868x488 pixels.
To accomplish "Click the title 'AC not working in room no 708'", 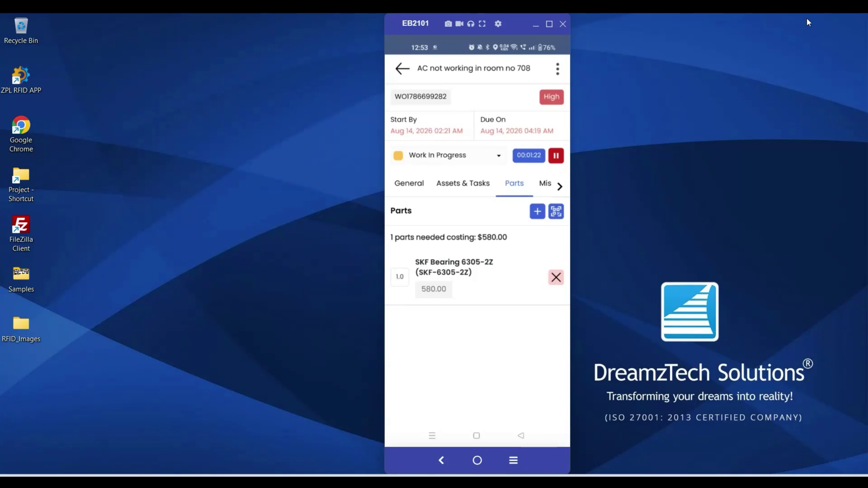I will coord(474,68).
